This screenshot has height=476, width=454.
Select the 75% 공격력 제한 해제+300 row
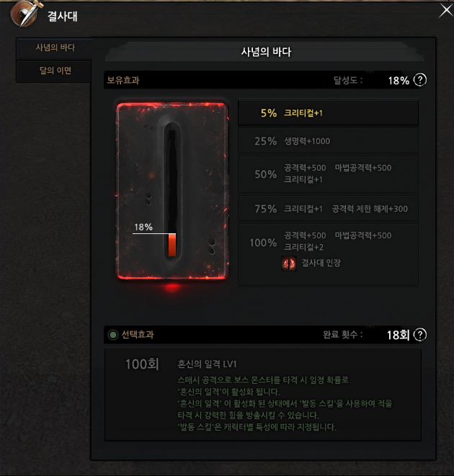328,209
